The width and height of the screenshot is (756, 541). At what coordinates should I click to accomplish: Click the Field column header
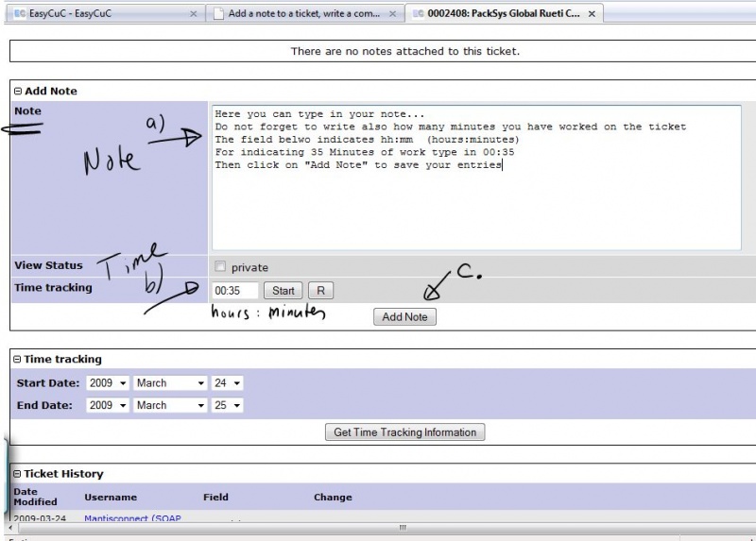[x=215, y=498]
